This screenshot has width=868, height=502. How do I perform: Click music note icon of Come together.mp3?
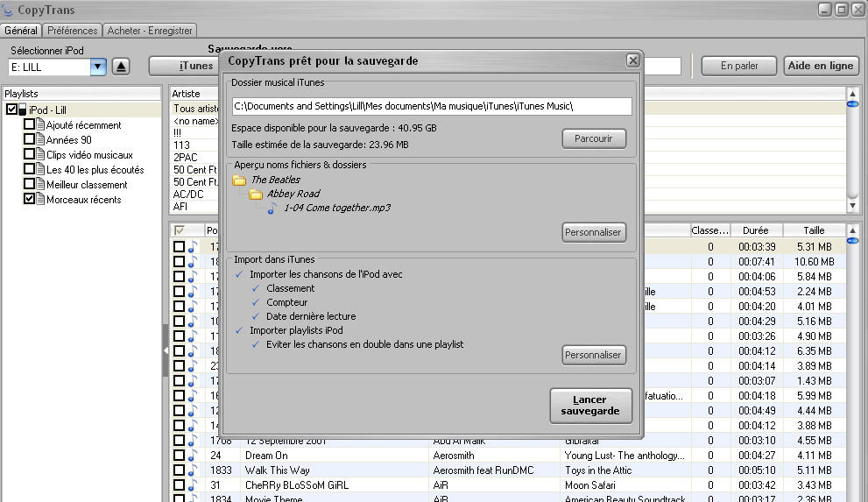[x=272, y=209]
